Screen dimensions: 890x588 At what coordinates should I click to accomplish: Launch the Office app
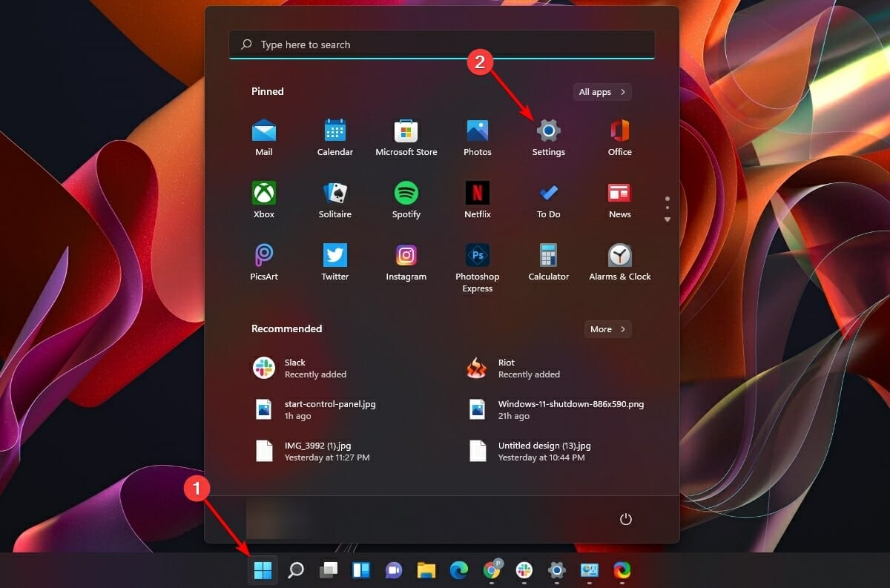pos(620,138)
